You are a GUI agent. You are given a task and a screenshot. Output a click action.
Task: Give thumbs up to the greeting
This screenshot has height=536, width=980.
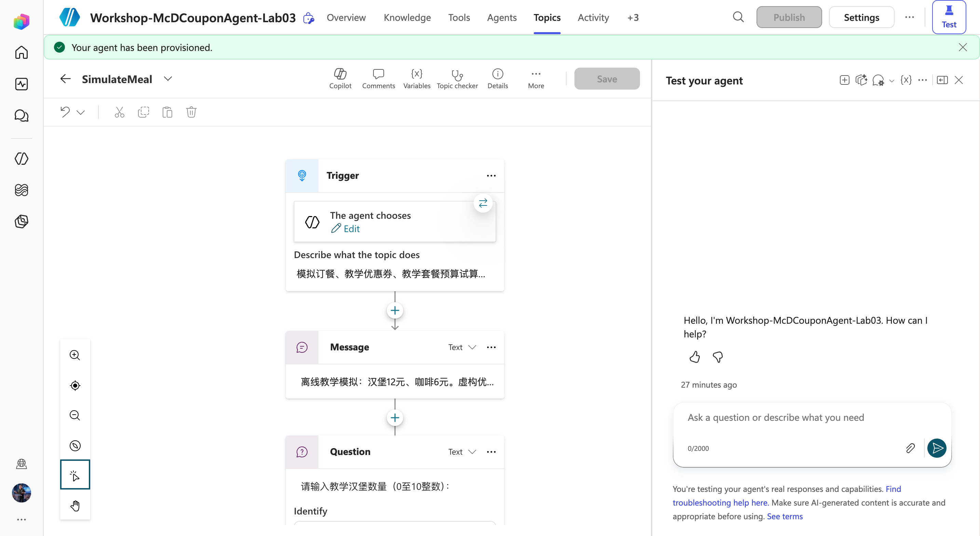click(694, 357)
